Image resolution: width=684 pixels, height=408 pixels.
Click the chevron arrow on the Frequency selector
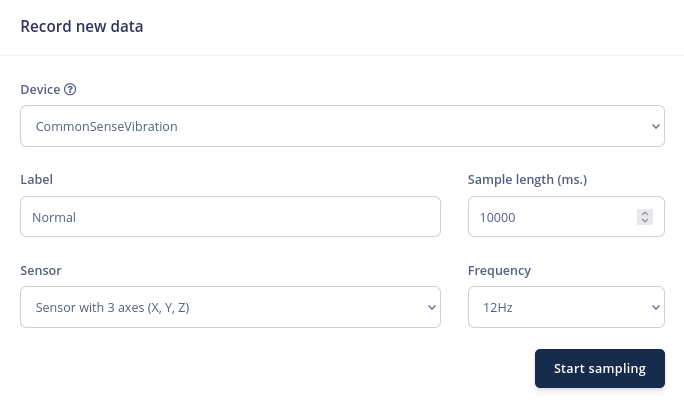click(655, 307)
